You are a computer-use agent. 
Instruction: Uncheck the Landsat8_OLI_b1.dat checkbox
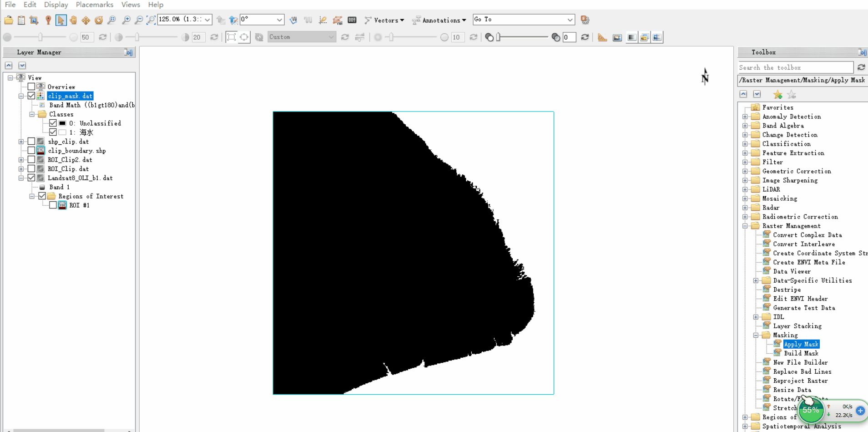pos(31,178)
